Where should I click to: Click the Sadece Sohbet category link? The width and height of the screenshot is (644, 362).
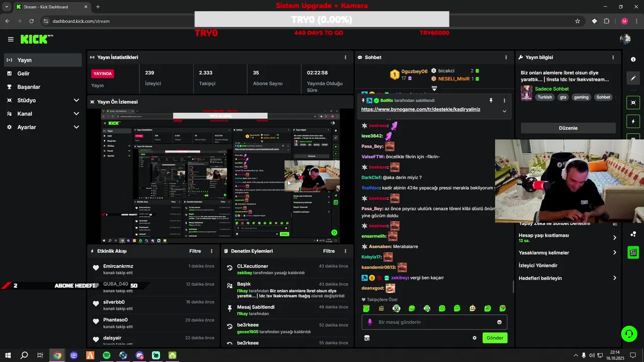click(552, 89)
